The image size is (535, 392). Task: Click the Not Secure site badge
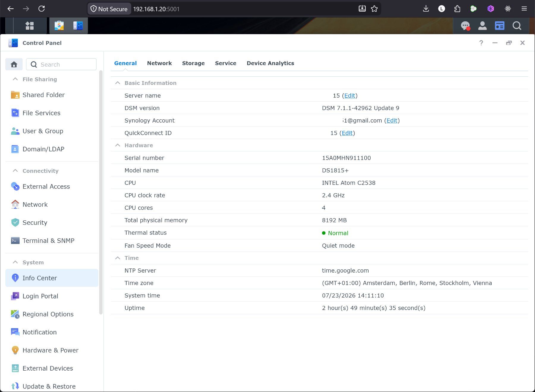point(109,9)
